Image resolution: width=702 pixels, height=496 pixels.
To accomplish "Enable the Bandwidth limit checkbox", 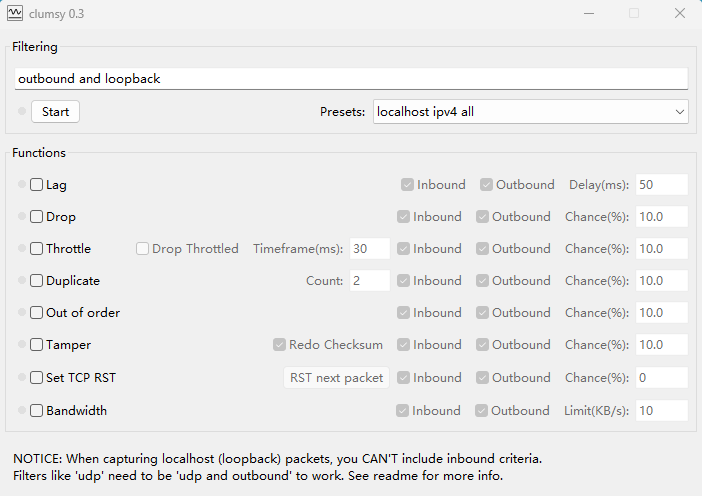I will pos(36,410).
